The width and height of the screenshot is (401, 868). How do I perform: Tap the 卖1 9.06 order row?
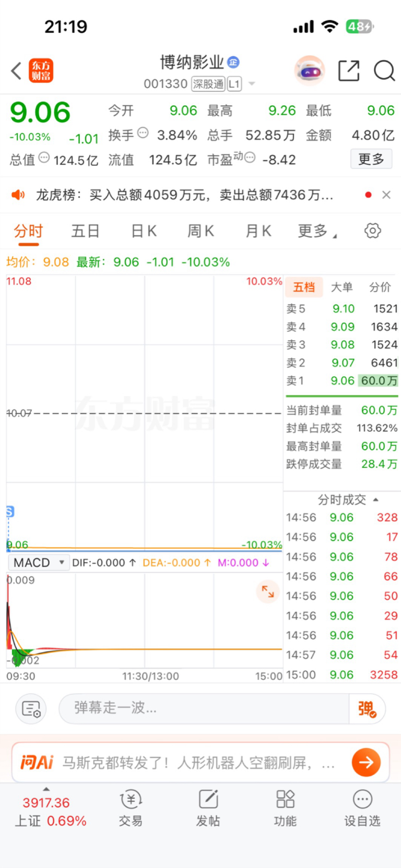point(342,381)
